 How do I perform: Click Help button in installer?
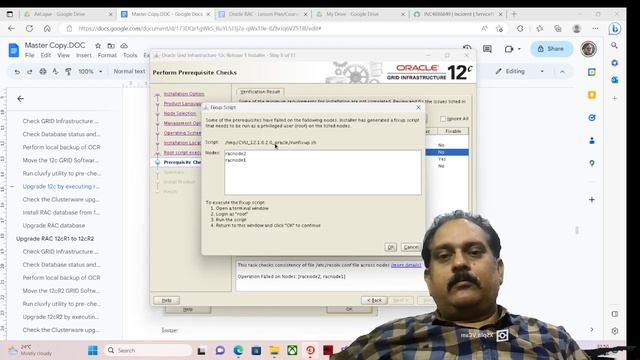[x=167, y=300]
